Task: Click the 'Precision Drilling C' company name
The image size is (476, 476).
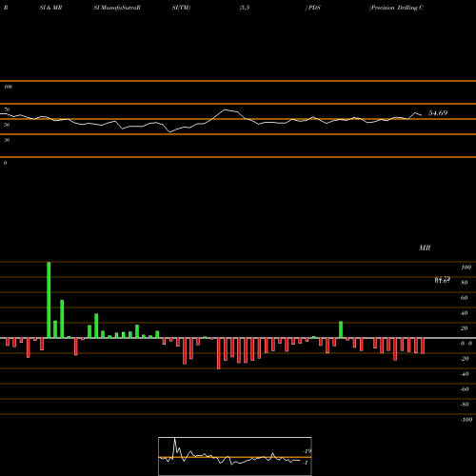Action: tap(396, 8)
